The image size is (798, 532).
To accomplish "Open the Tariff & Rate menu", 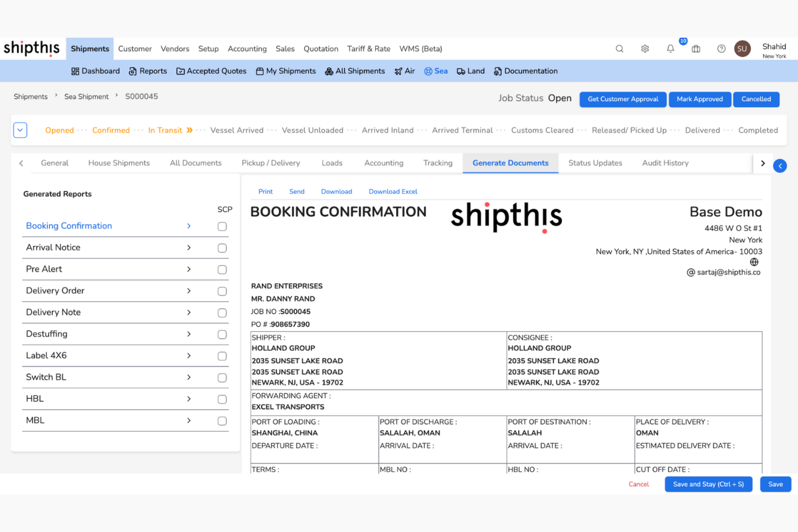I will (369, 49).
